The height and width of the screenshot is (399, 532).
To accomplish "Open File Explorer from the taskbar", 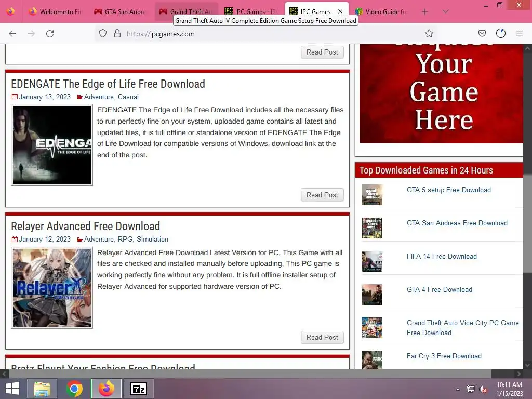I will (x=42, y=389).
